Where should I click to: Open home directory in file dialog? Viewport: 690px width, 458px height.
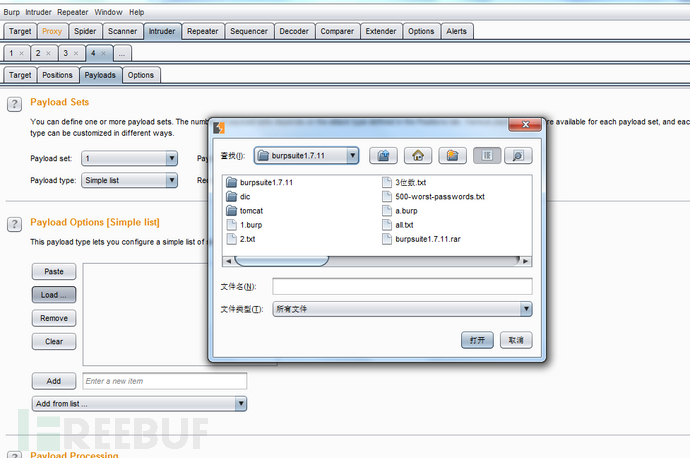coord(418,155)
